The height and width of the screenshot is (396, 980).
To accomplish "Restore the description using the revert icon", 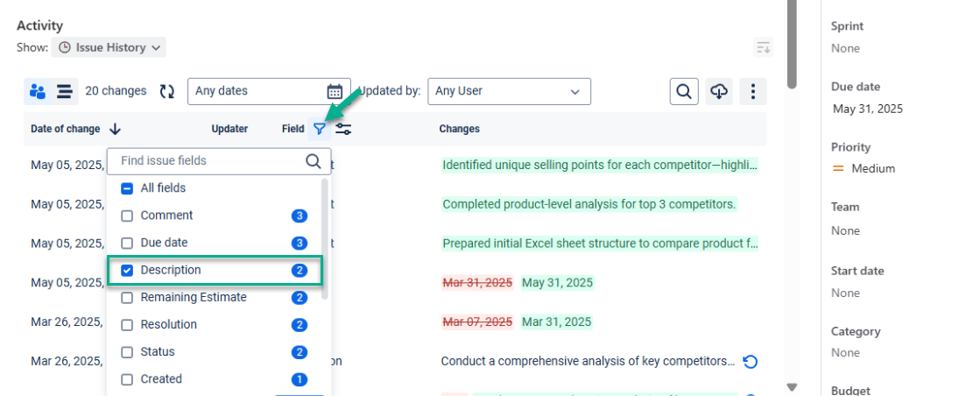I will (750, 361).
